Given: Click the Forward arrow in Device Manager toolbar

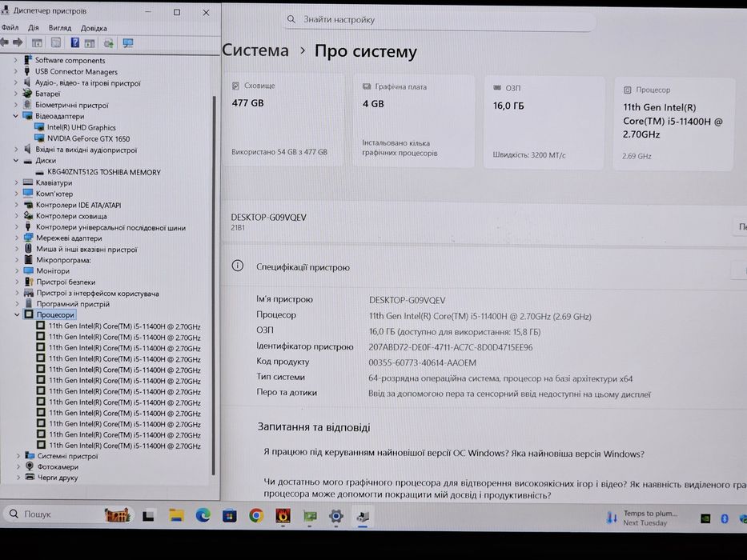Looking at the screenshot, I should [18, 43].
